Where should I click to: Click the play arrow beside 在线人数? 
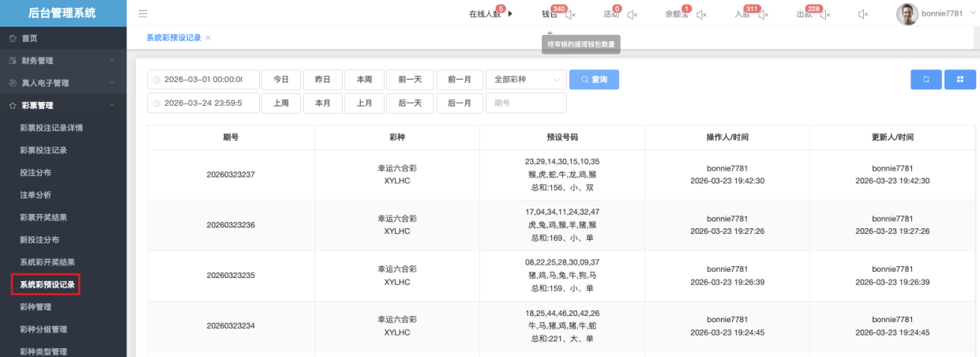(x=510, y=14)
